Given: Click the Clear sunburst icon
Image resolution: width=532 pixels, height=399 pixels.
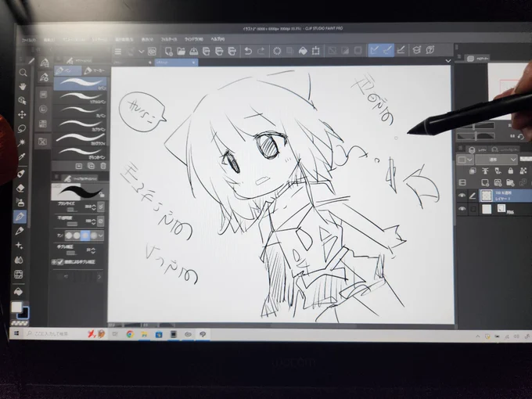Looking at the screenshot, I should point(277,51).
